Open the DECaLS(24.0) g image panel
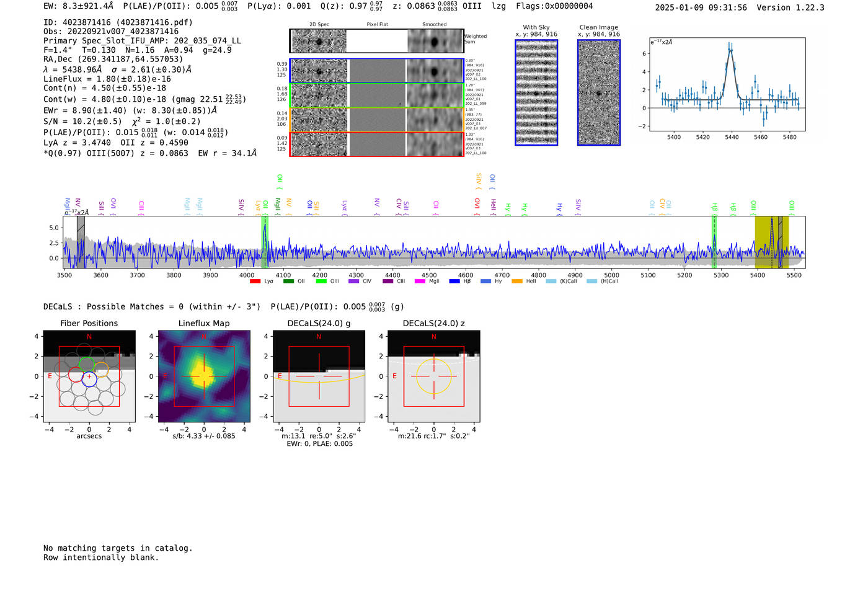The height and width of the screenshot is (591, 868). click(x=319, y=377)
